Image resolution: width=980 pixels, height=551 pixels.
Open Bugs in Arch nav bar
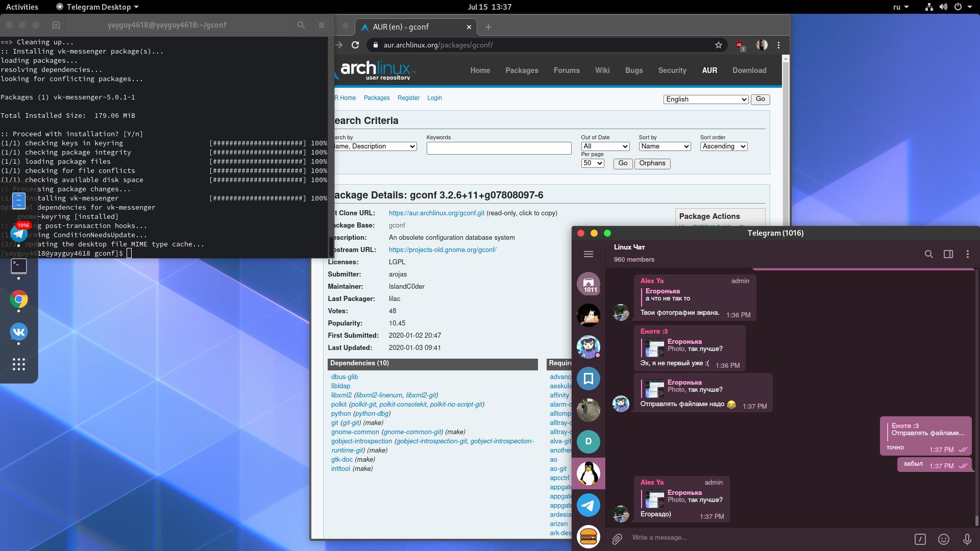tap(634, 70)
